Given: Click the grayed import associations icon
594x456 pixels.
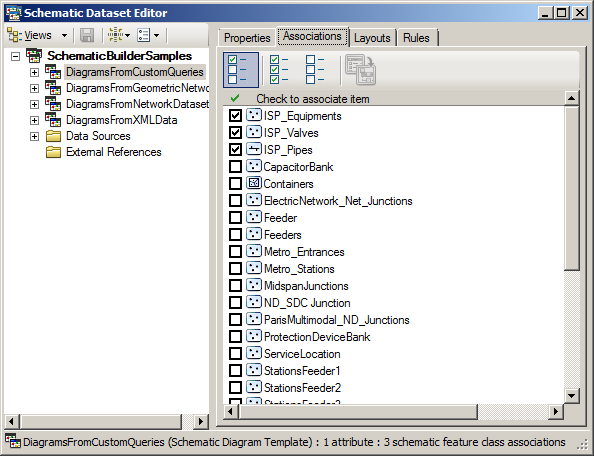Looking at the screenshot, I should pyautogui.click(x=361, y=70).
